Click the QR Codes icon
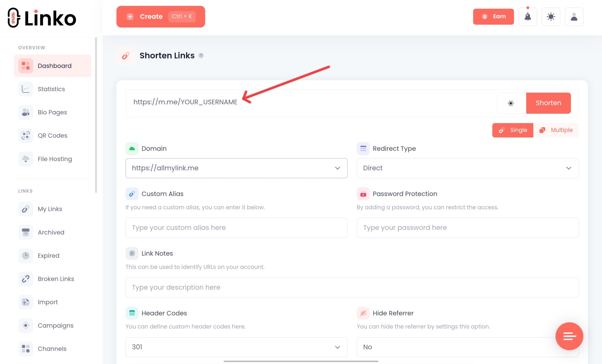This screenshot has width=602, height=364. click(x=26, y=135)
